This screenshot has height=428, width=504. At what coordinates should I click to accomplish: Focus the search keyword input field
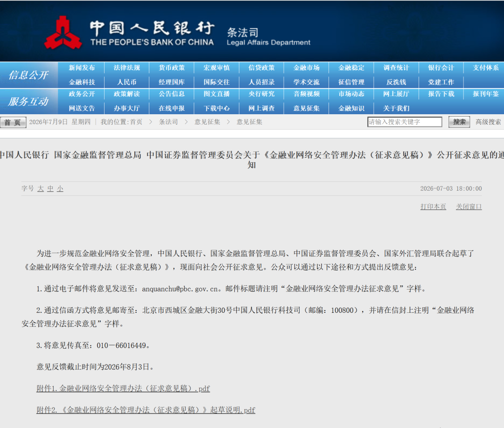(x=405, y=122)
